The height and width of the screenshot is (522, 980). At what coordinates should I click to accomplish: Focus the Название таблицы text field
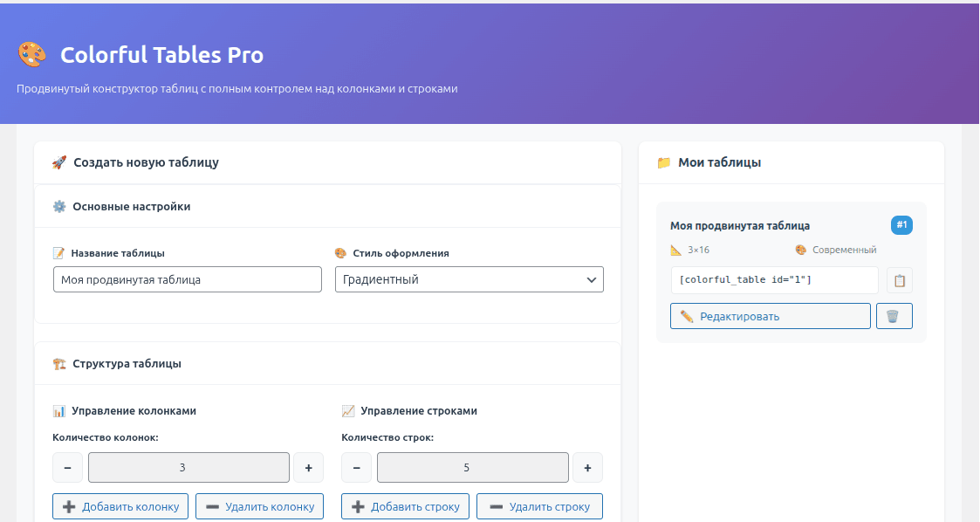click(x=187, y=279)
